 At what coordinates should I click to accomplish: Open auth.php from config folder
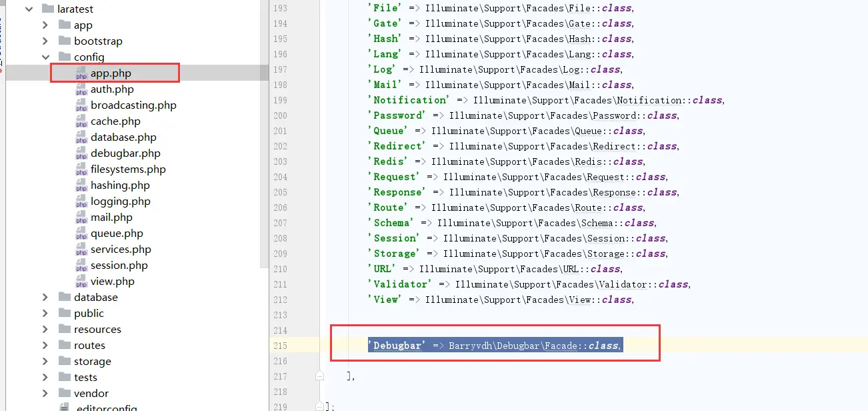(x=112, y=89)
